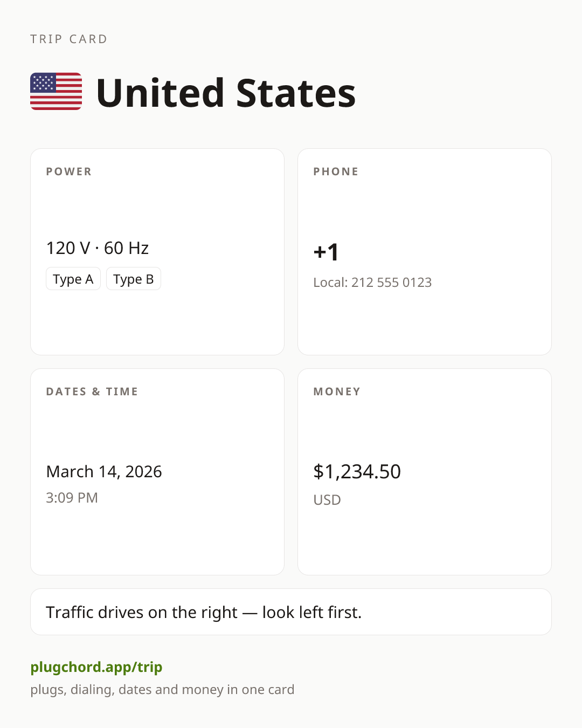Open the plugchord.app/trip link
Viewport: 582px width, 728px height.
96,667
